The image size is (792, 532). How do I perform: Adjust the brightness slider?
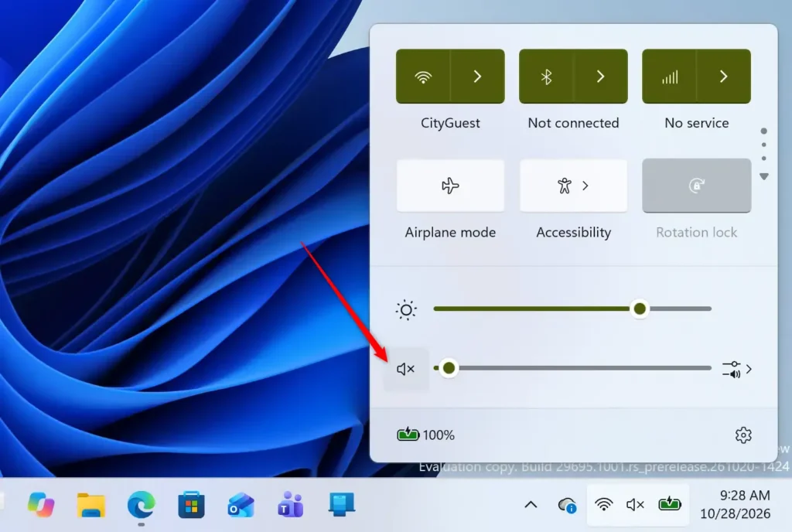pyautogui.click(x=572, y=309)
